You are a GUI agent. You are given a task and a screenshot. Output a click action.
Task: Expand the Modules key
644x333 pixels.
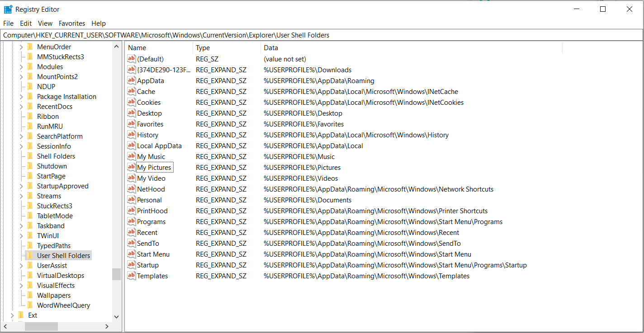(x=21, y=66)
